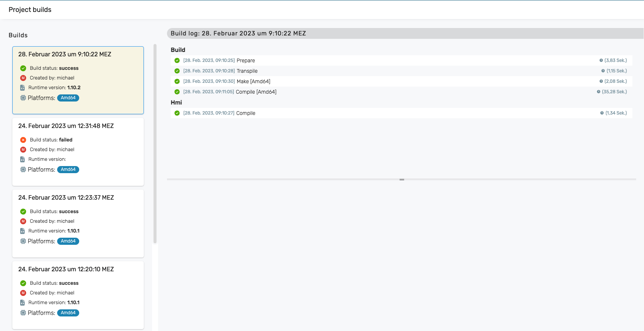
Task: Open the 24. Februar 12:23:37 build
Action: (x=78, y=224)
